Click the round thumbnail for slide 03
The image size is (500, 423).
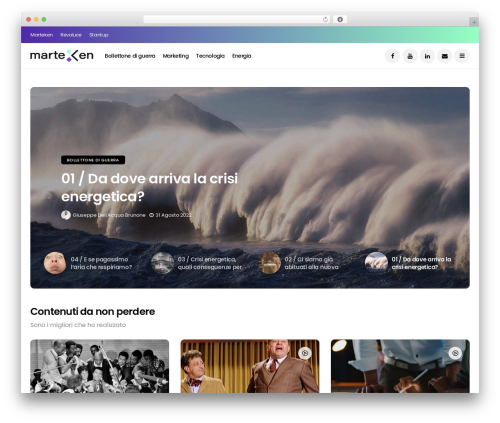coord(162,263)
